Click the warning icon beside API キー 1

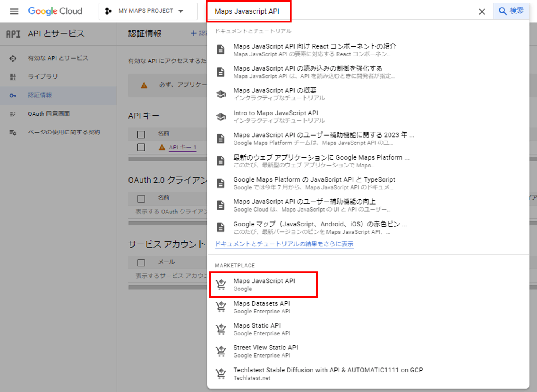(162, 148)
